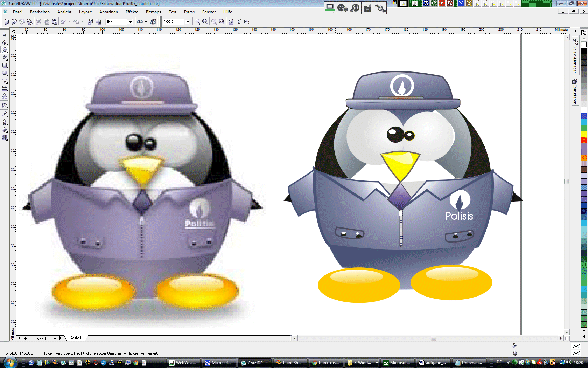The height and width of the screenshot is (368, 588).
Task: Go to last page navigation button
Action: [x=61, y=338]
